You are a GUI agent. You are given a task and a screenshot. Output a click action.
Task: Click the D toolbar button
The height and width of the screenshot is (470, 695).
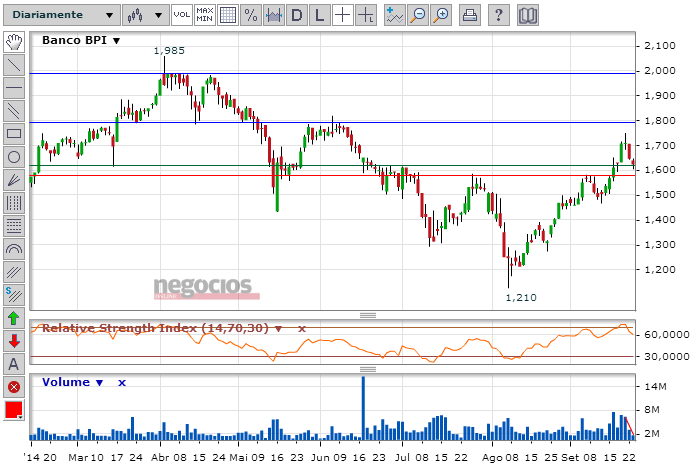pos(297,15)
